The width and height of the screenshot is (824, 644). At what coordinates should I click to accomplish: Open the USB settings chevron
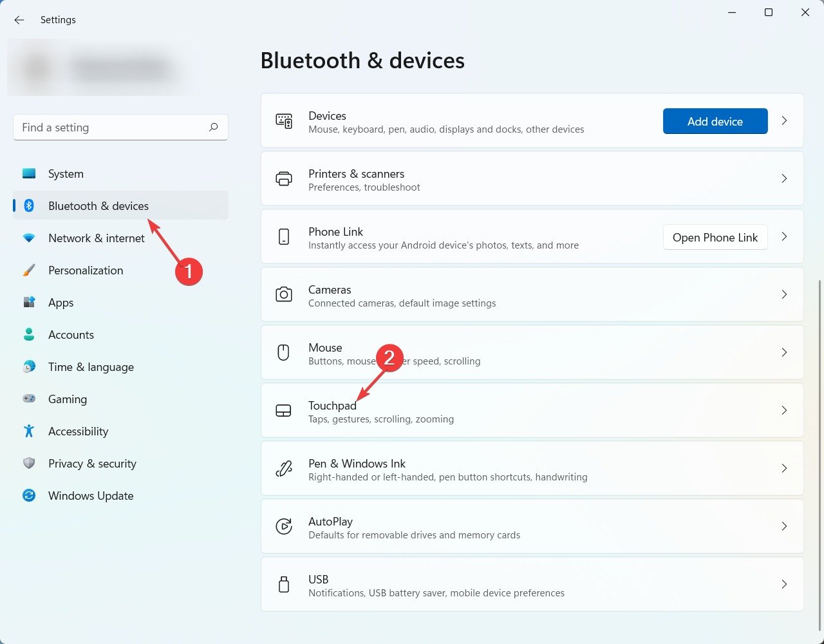pyautogui.click(x=784, y=584)
